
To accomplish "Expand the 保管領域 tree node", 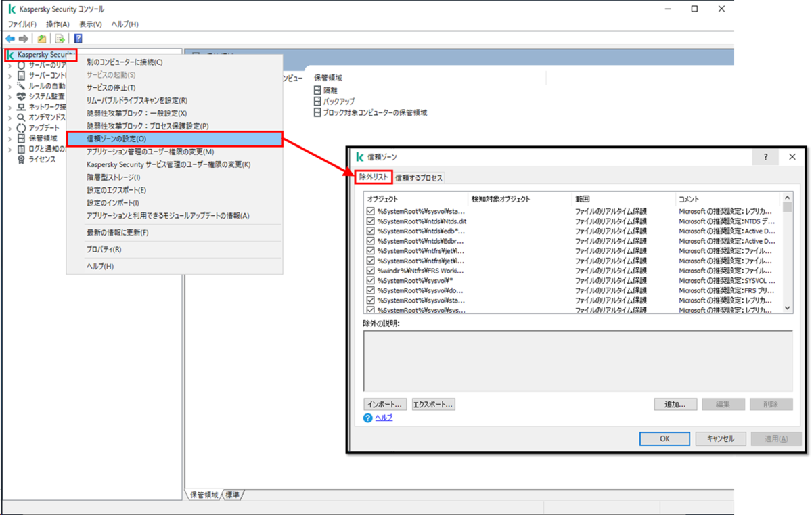I will (x=9, y=138).
